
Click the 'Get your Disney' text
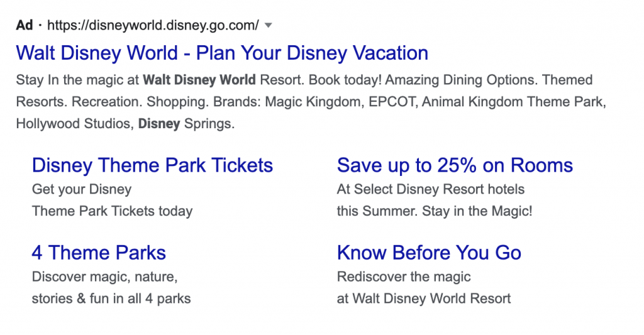tap(82, 189)
